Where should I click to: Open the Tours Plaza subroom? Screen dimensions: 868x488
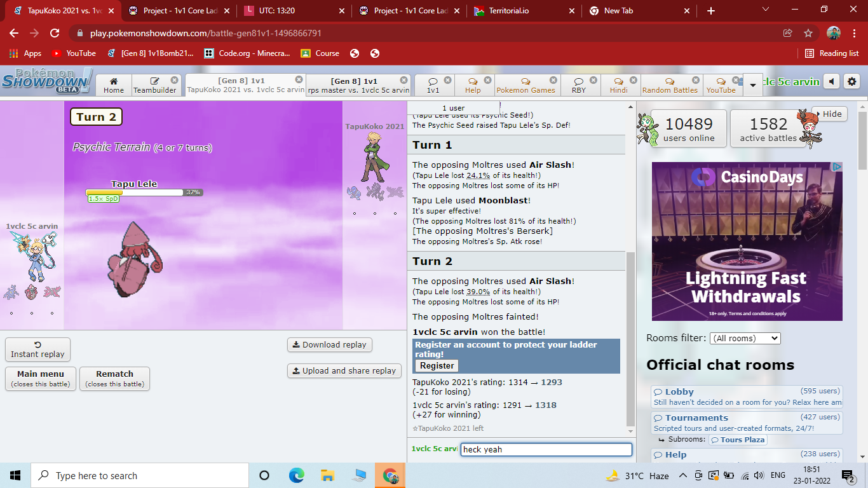click(738, 440)
